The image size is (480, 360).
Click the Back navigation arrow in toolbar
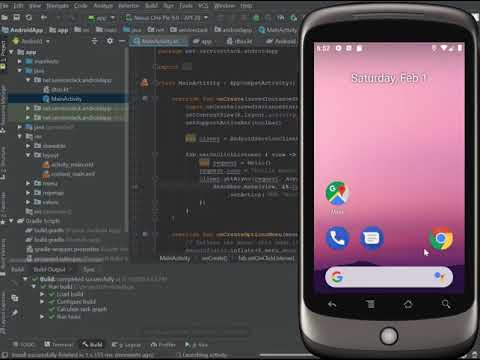44,17
